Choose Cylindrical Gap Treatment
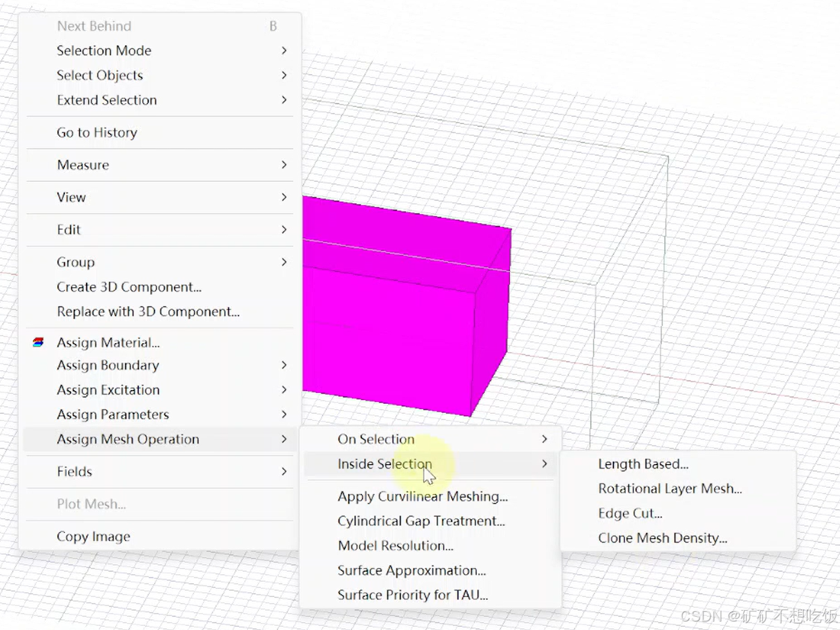 click(430, 521)
